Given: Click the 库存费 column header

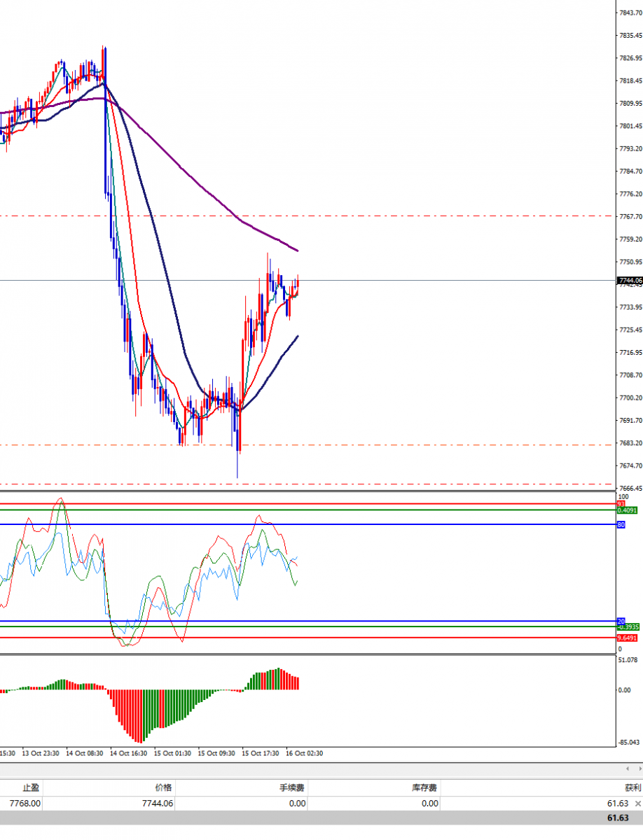Looking at the screenshot, I should pos(424,787).
